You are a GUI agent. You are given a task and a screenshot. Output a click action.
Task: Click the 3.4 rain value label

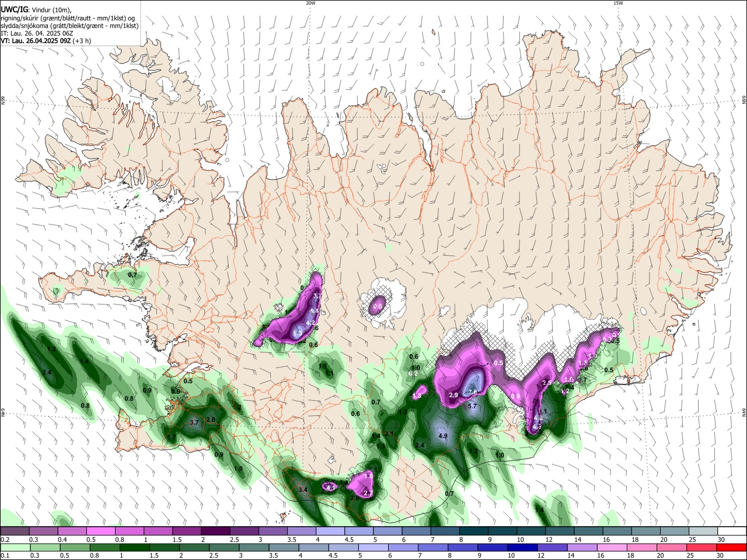[x=302, y=489]
